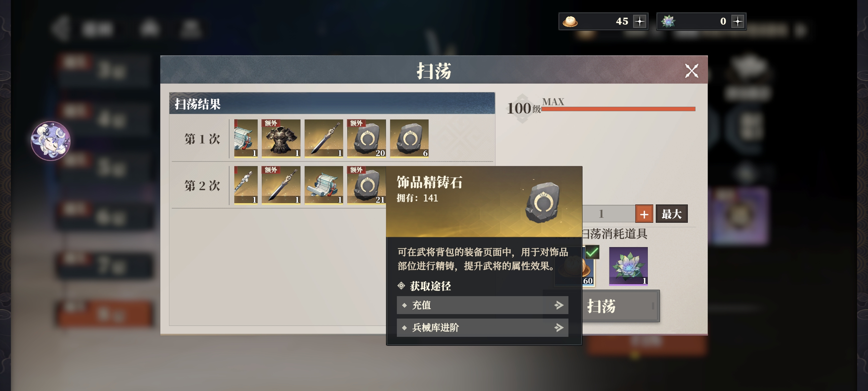This screenshot has width=868, height=391.
Task: Close the 扫荡 dialog window
Action: pos(691,71)
